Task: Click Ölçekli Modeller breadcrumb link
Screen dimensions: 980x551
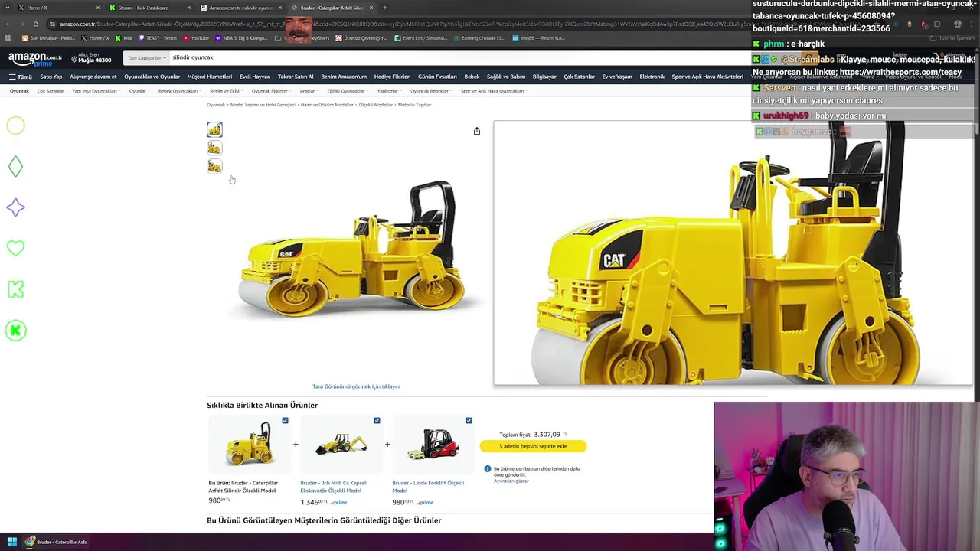Action: (375, 105)
